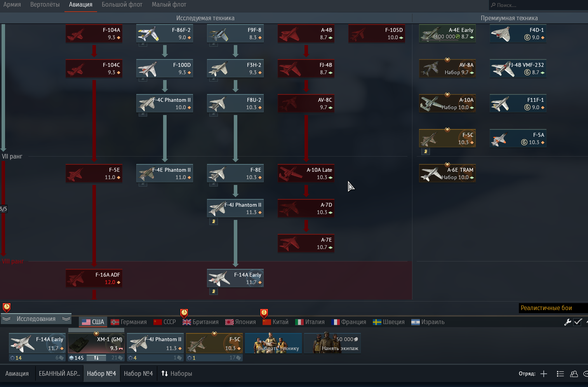Click the exclamation badge above Китай flag
Screen dimensions: 588x387
pos(264,313)
